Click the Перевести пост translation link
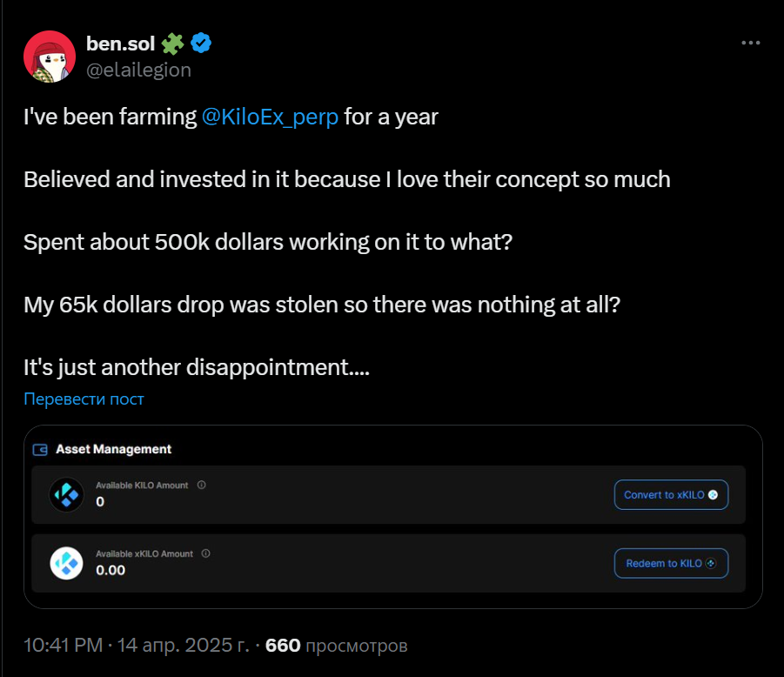Viewport: 784px width, 677px height. click(x=84, y=399)
